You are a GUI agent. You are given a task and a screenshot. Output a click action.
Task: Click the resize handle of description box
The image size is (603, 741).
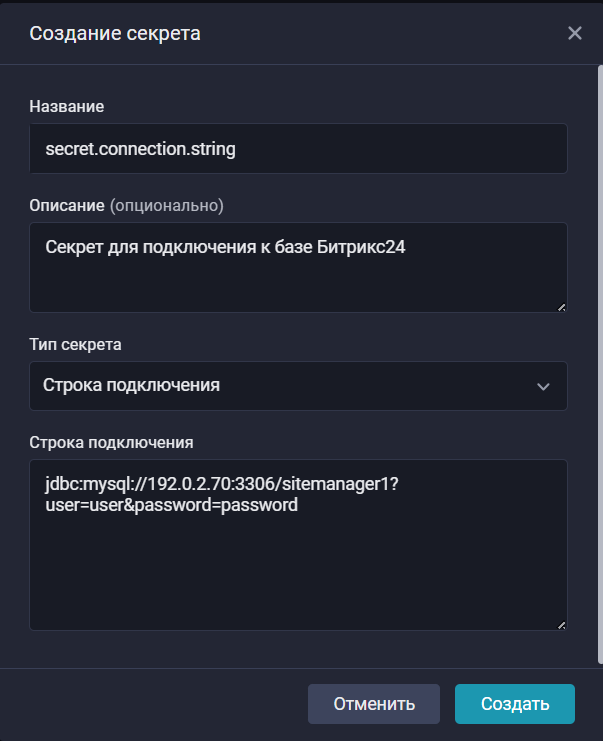561,307
